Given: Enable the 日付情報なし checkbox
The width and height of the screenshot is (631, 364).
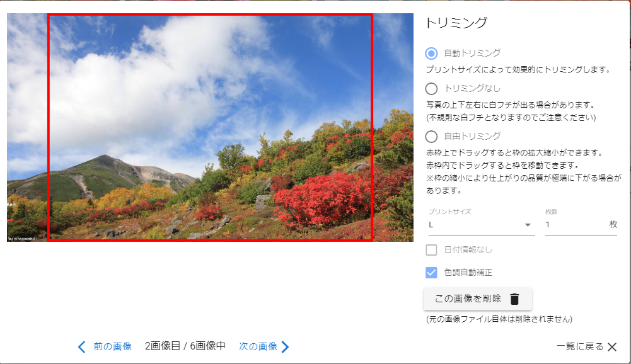Looking at the screenshot, I should 431,250.
